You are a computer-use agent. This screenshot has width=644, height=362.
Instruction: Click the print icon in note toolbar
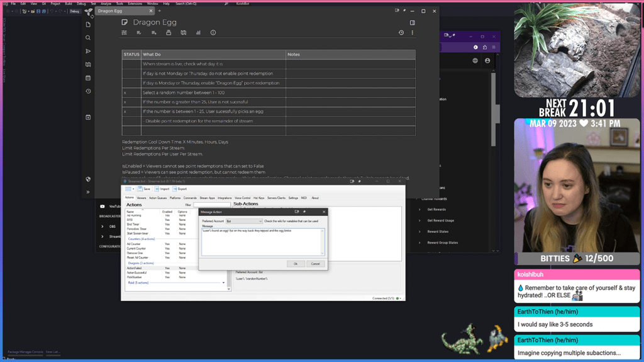pos(169,33)
